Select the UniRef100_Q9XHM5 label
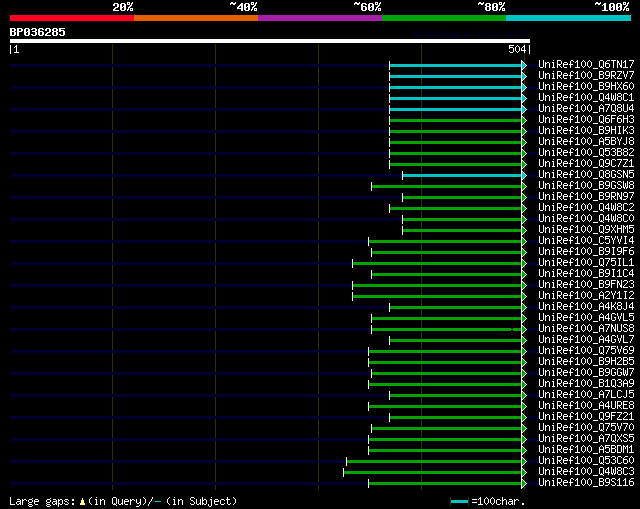 click(586, 229)
